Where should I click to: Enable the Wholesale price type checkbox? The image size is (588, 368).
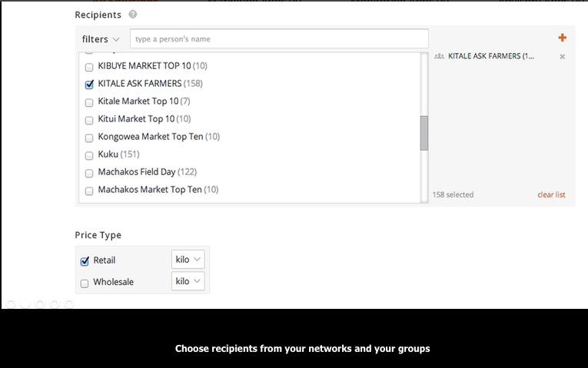click(85, 283)
